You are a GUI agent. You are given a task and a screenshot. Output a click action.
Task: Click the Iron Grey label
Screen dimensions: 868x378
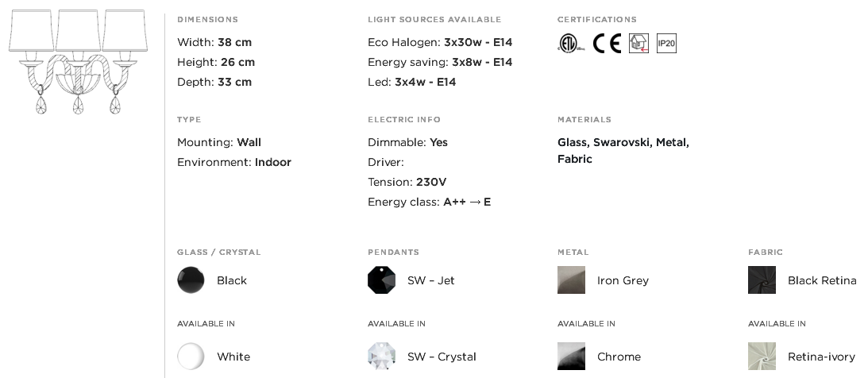[623, 280]
